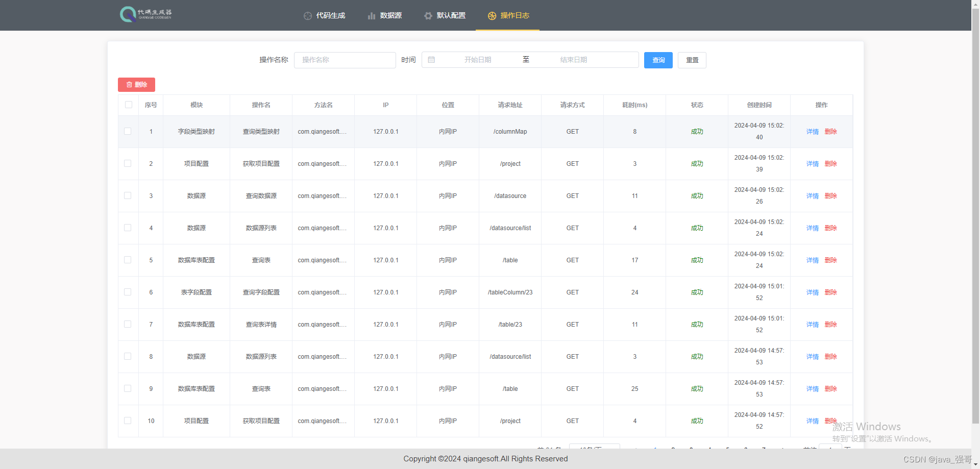Click the calendar icon in the date range field
980x469 pixels.
[x=431, y=60]
